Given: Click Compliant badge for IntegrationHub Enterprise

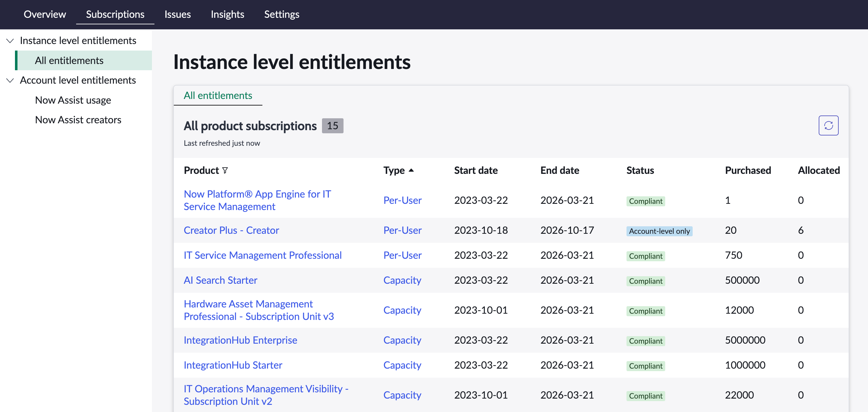Looking at the screenshot, I should tap(646, 341).
